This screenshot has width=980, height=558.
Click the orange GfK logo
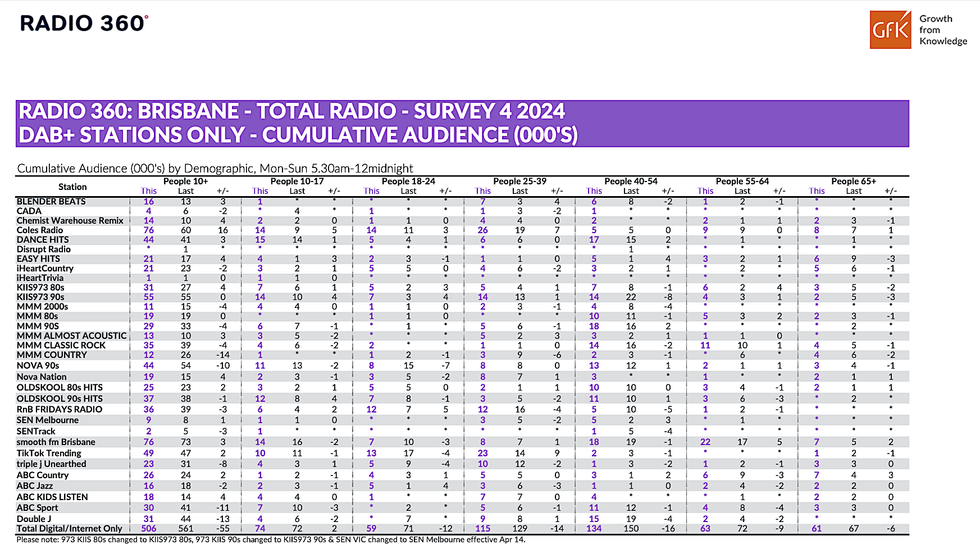(890, 30)
